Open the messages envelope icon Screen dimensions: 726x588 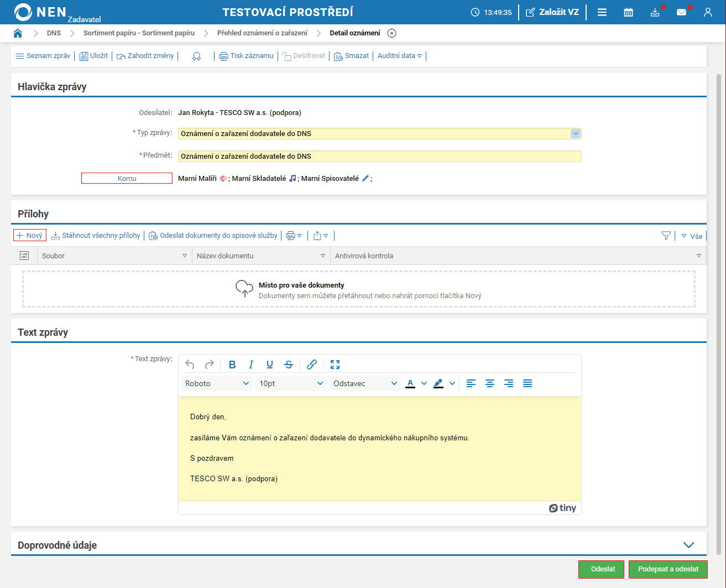point(681,12)
